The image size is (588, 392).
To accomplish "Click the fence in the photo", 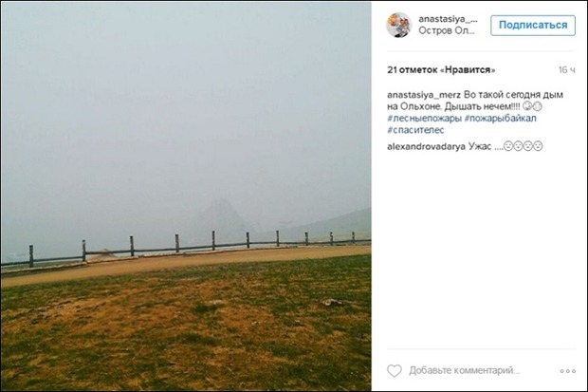I will coord(186,249).
